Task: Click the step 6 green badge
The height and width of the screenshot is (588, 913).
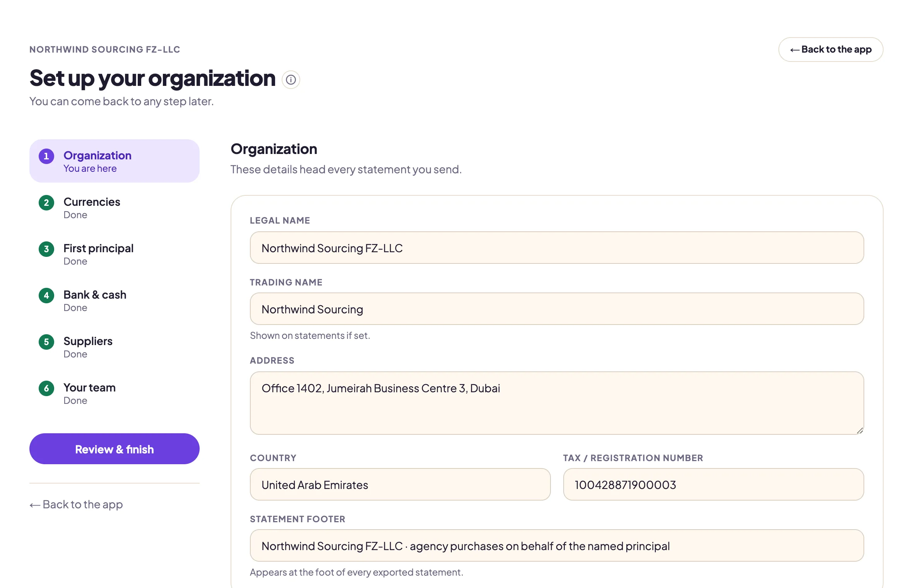Action: tap(46, 388)
